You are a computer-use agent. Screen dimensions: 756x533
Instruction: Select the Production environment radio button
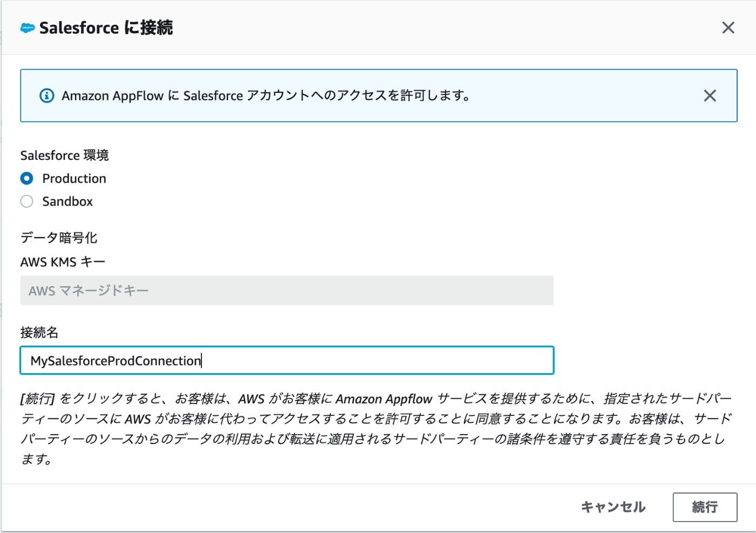coord(26,178)
